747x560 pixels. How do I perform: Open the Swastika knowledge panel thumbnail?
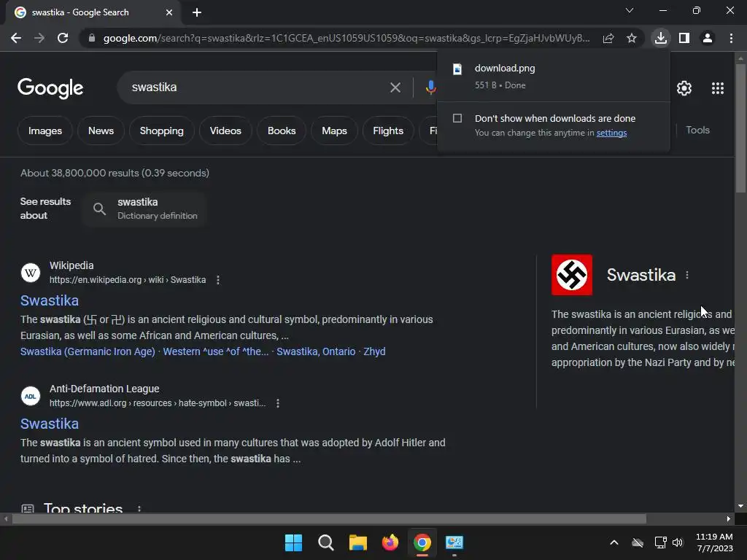tap(572, 275)
